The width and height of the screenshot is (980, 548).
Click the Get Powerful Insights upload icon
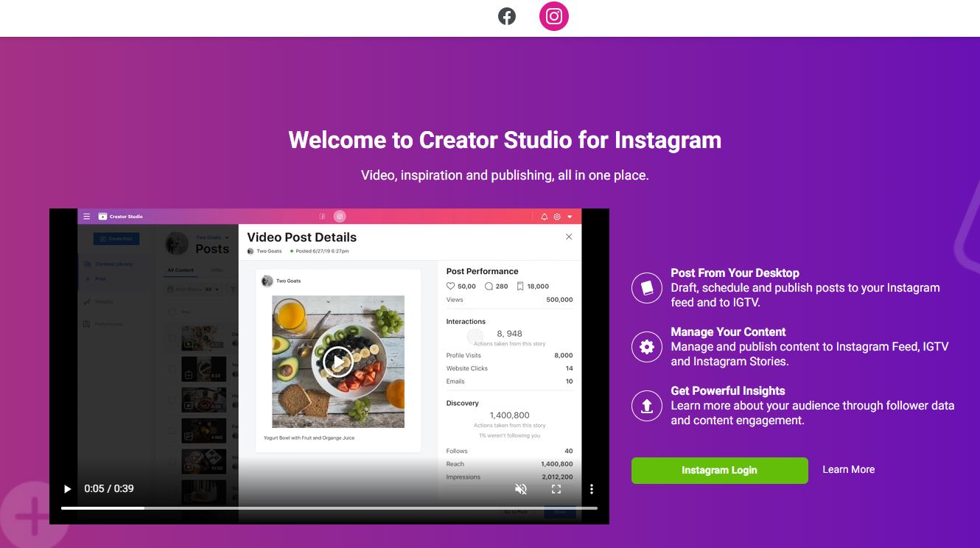click(647, 405)
